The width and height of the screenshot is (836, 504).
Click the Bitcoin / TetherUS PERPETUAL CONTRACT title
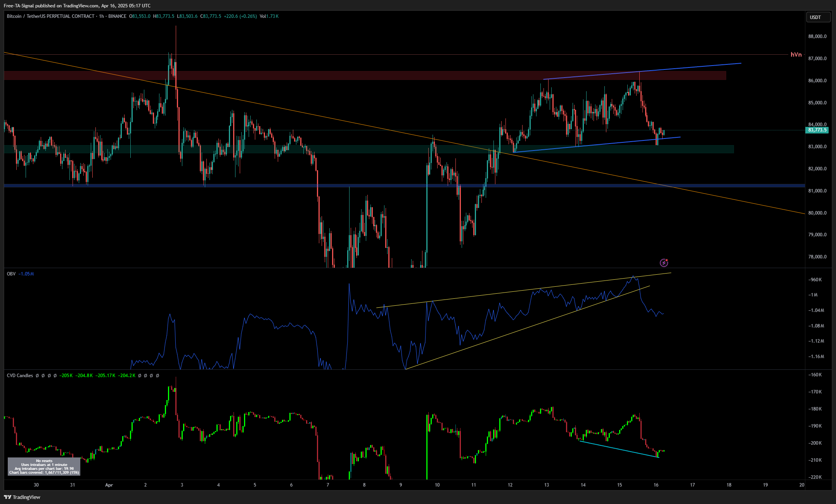(x=51, y=16)
